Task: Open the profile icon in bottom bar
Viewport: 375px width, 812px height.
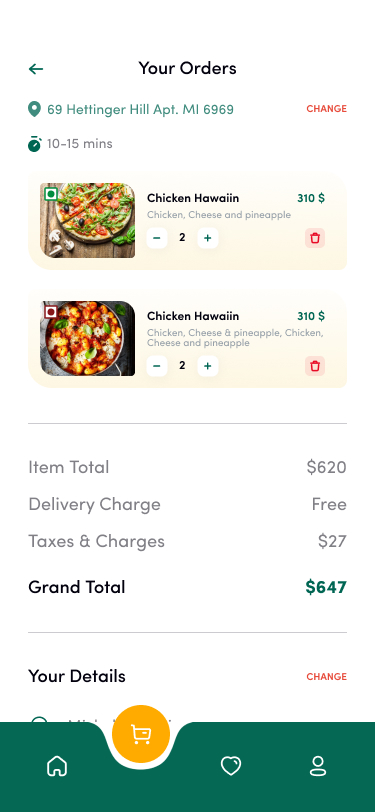Action: coord(318,766)
